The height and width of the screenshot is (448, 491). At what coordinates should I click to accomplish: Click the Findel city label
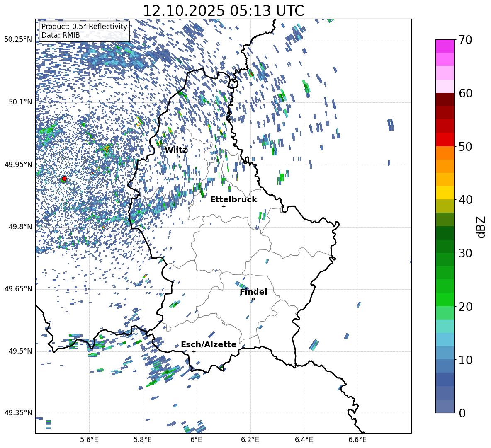coord(253,292)
